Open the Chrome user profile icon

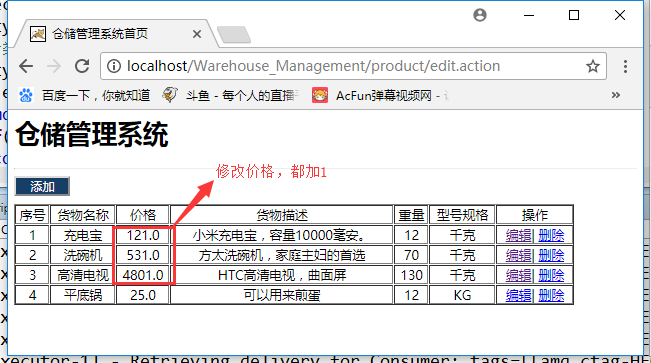480,15
